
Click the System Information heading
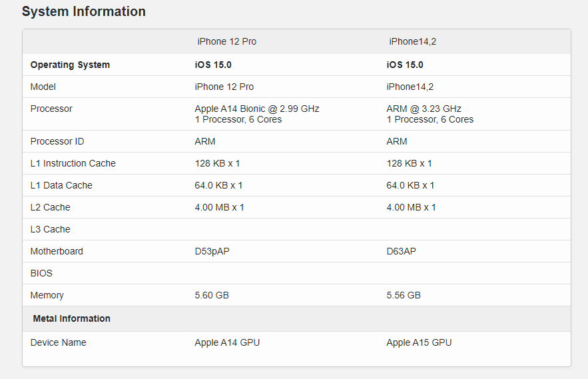click(84, 12)
